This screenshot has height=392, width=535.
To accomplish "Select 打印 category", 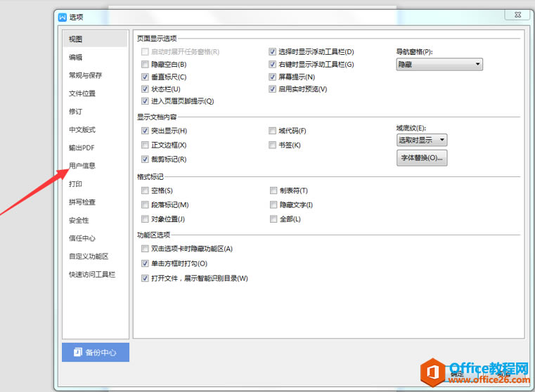I will (75, 184).
